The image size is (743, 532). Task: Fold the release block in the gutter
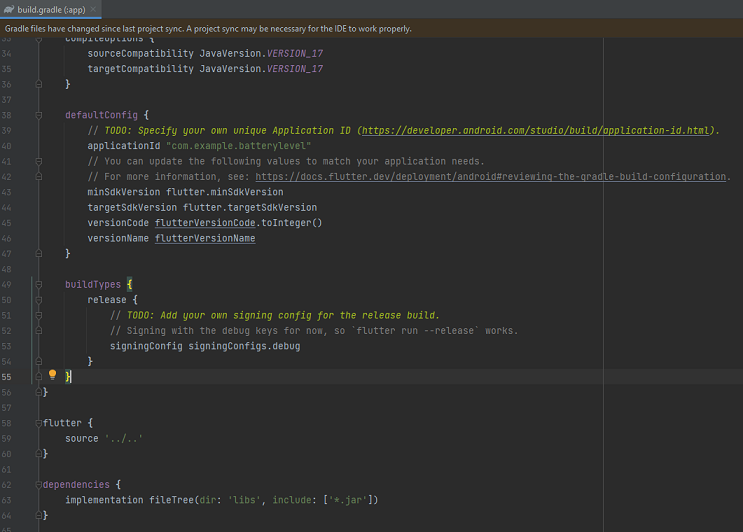[x=39, y=300]
